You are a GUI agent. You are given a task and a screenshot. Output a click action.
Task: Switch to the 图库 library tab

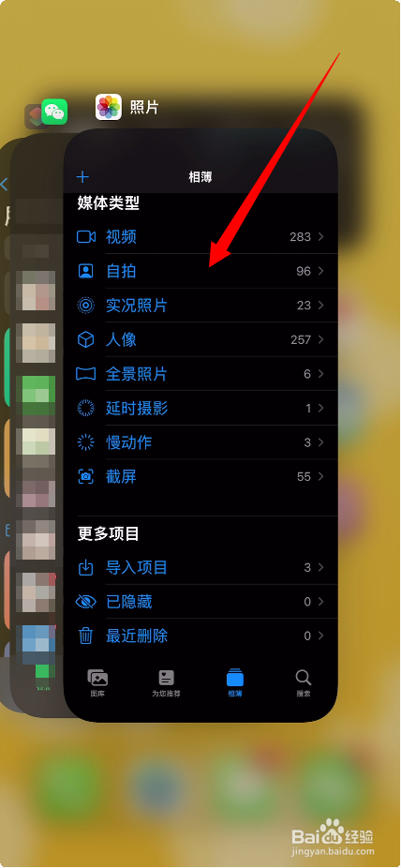coord(97,683)
